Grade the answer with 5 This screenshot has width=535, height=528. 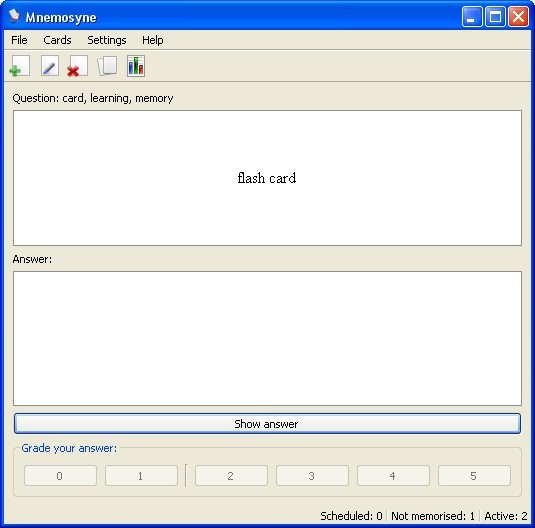point(474,475)
